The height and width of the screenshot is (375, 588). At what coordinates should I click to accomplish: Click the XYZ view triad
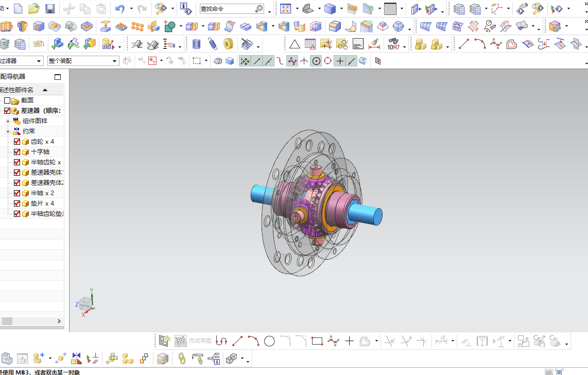[x=86, y=302]
